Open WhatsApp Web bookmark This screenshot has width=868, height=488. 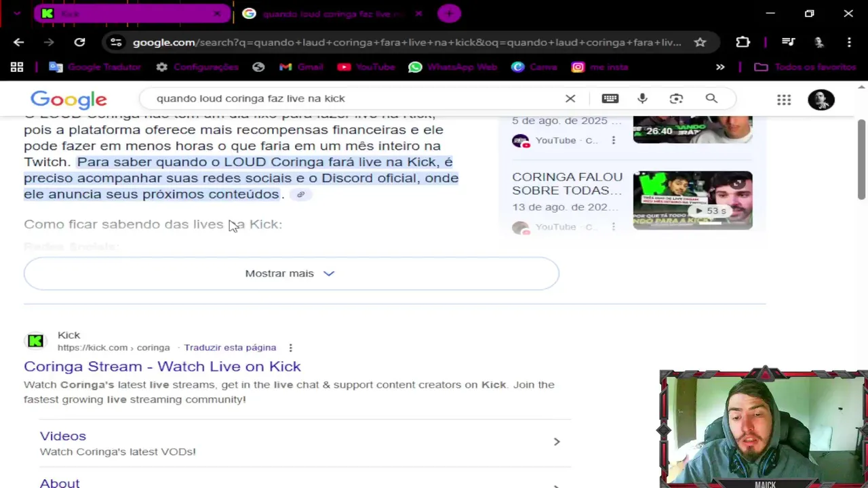(x=453, y=67)
